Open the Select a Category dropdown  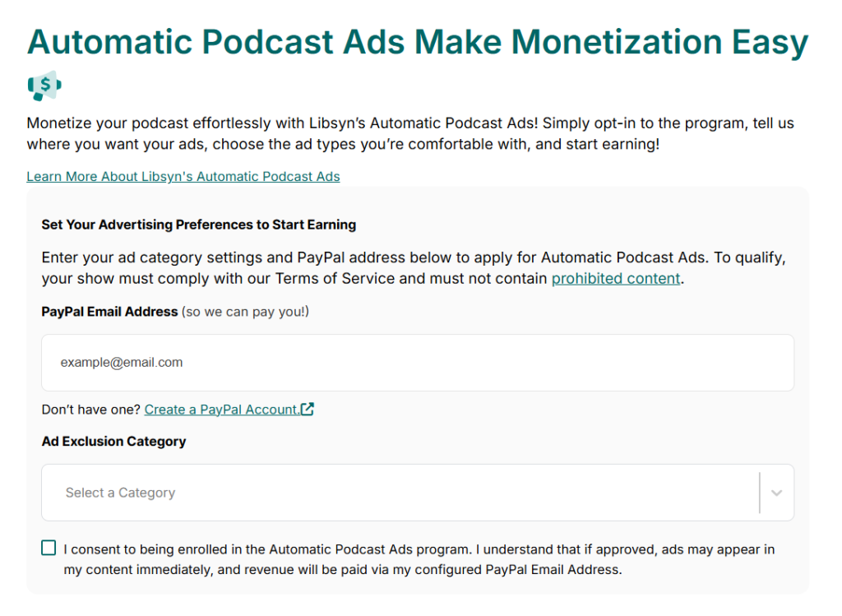coord(417,493)
